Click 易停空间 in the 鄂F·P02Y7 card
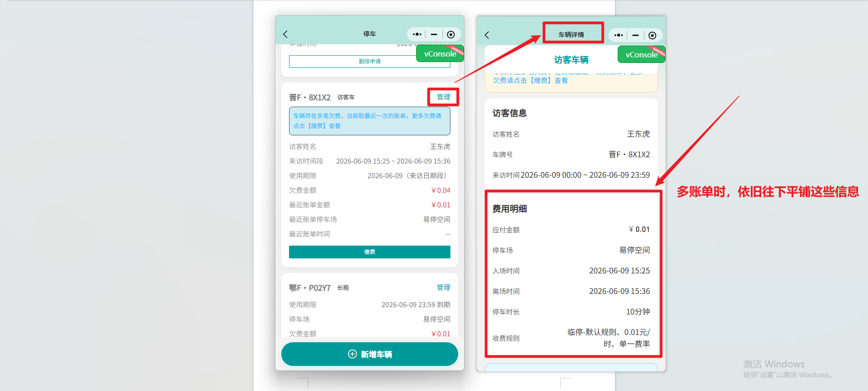Image resolution: width=868 pixels, height=391 pixels. [437, 319]
